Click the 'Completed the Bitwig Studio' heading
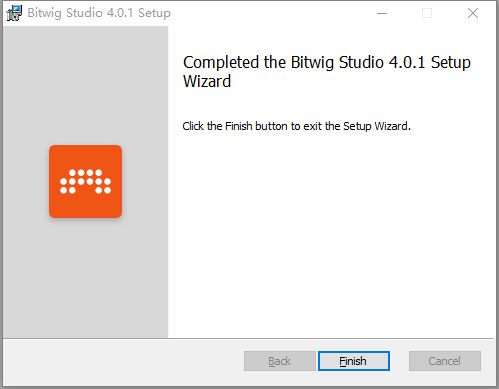Viewport: 499px width, 389px height. tap(283, 62)
